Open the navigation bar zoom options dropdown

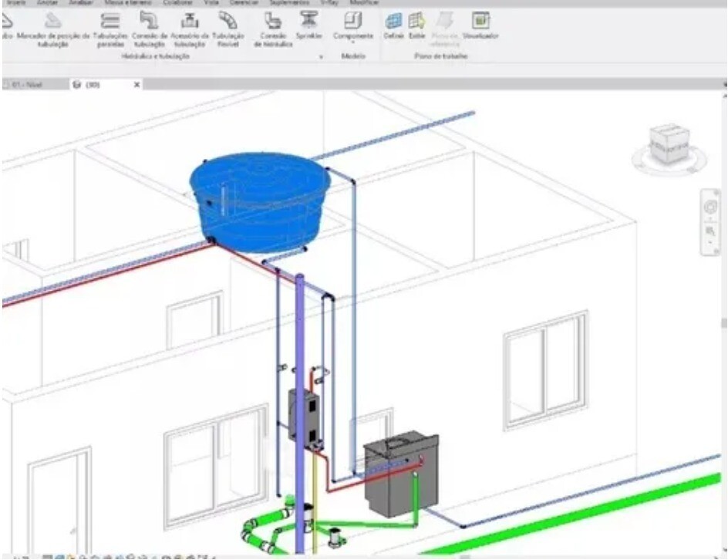710,243
